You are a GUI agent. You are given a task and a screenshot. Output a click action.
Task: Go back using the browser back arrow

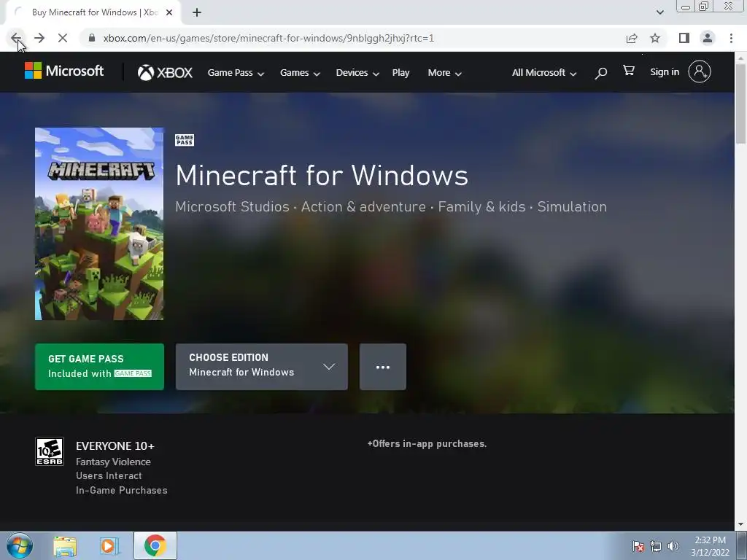point(16,38)
